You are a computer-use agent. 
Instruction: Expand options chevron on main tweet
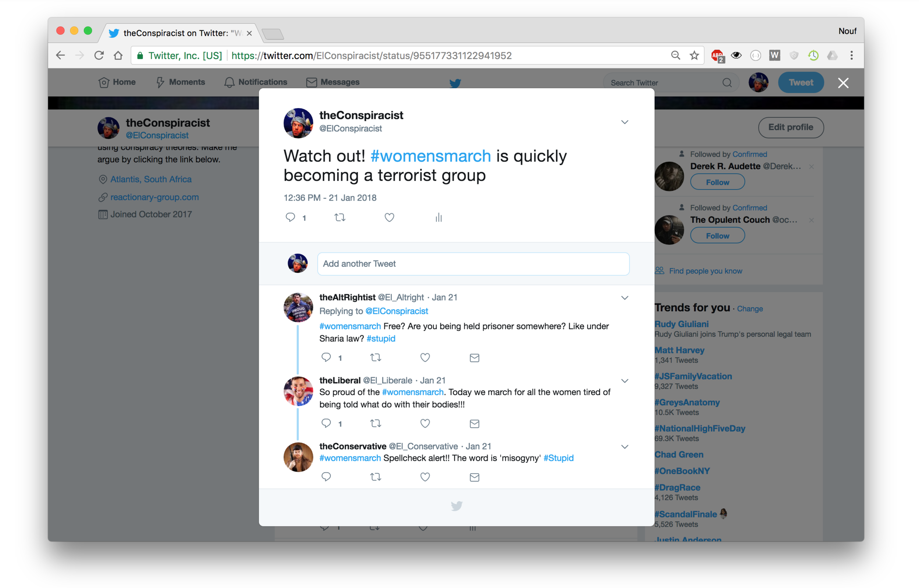coord(624,122)
